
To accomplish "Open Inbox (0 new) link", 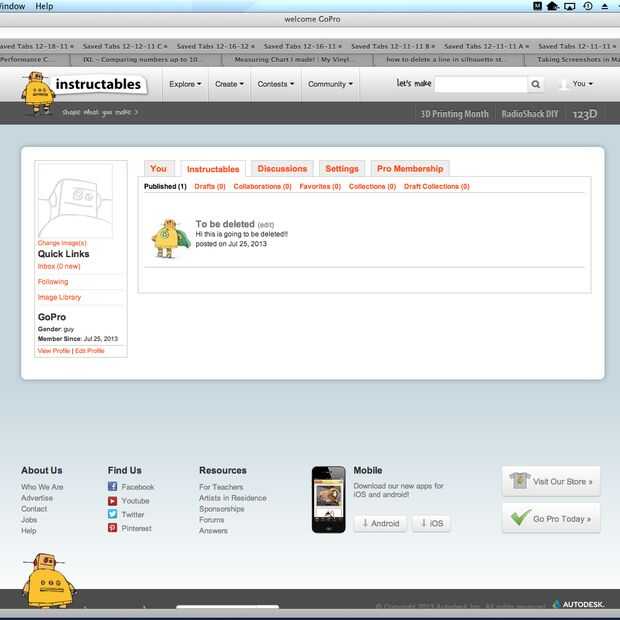I will [59, 266].
